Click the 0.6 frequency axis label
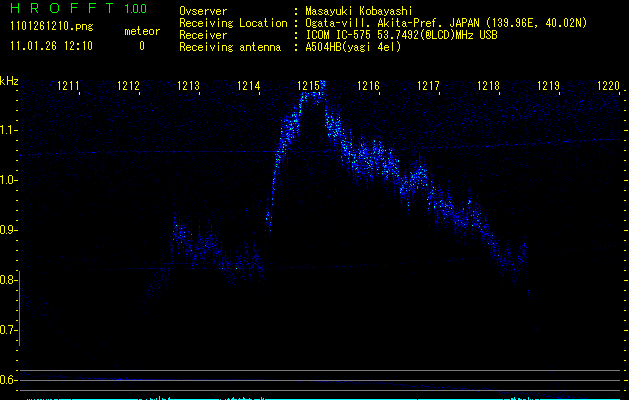The width and height of the screenshot is (629, 400). (x=9, y=380)
